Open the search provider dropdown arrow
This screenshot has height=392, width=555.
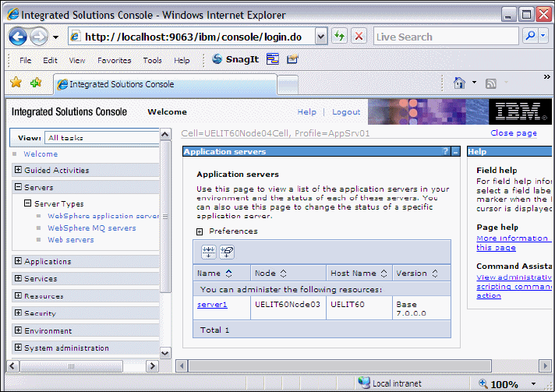click(x=543, y=36)
